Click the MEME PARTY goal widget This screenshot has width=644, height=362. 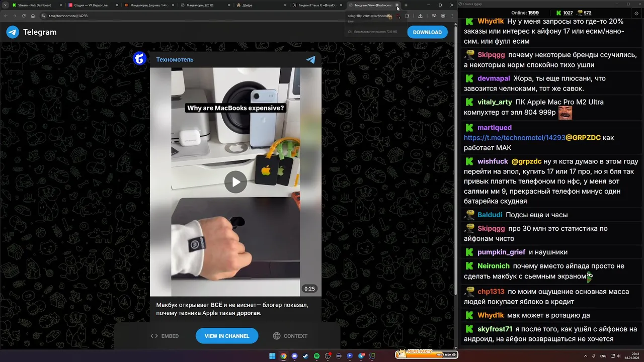[x=426, y=354]
